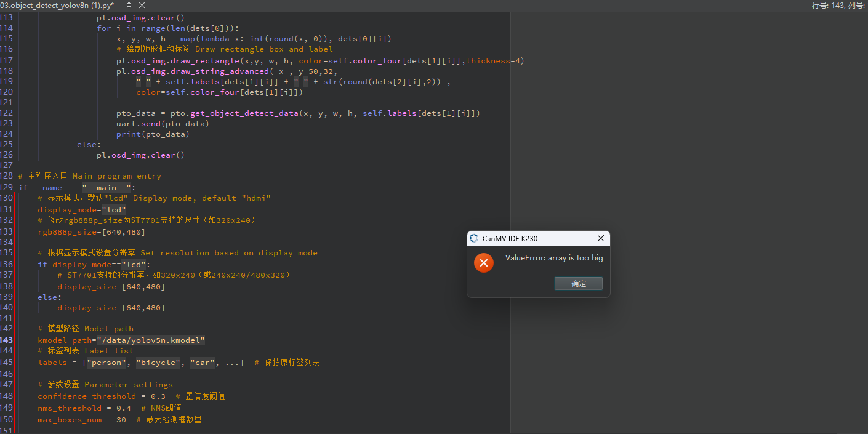Click the 'Main program entry' comment line
The height and width of the screenshot is (434, 868).
(89, 176)
